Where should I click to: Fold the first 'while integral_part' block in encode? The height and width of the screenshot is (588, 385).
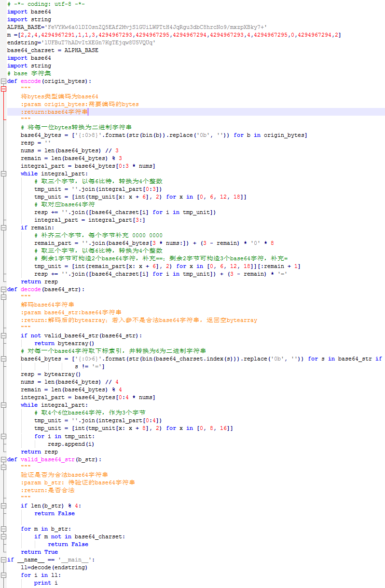tap(3, 174)
